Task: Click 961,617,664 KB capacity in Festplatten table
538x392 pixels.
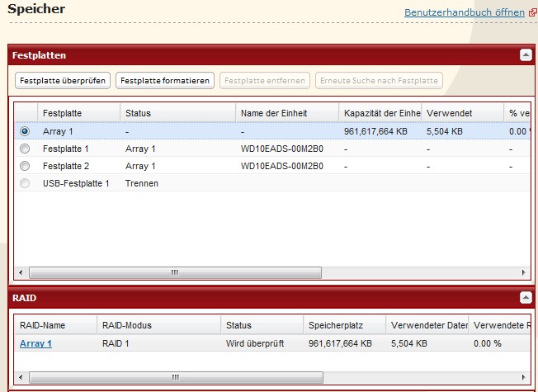Action: [375, 131]
